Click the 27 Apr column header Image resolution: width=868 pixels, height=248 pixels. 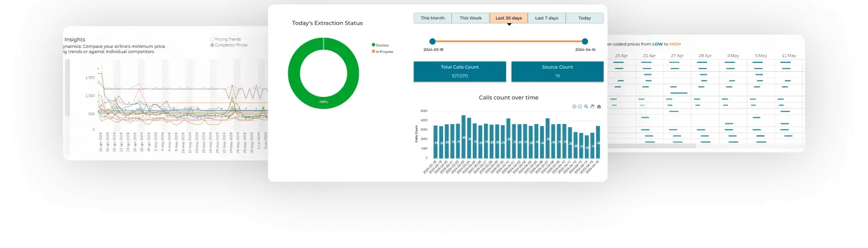click(x=677, y=55)
